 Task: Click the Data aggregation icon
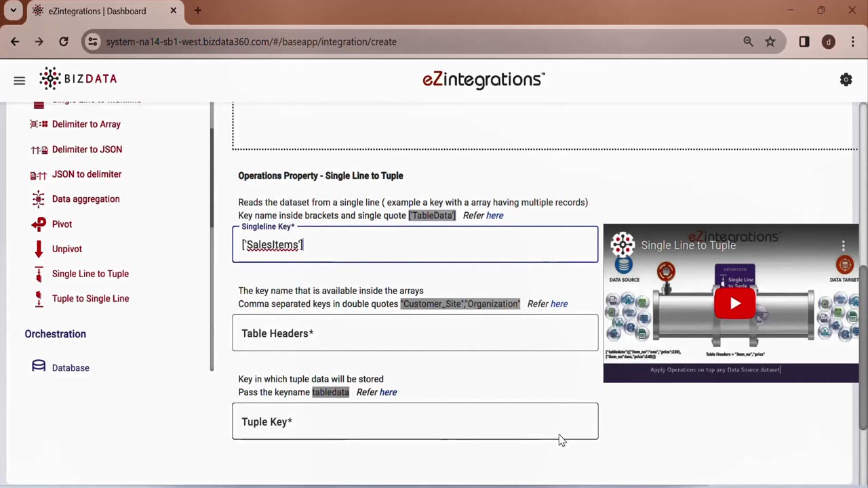[x=39, y=199]
